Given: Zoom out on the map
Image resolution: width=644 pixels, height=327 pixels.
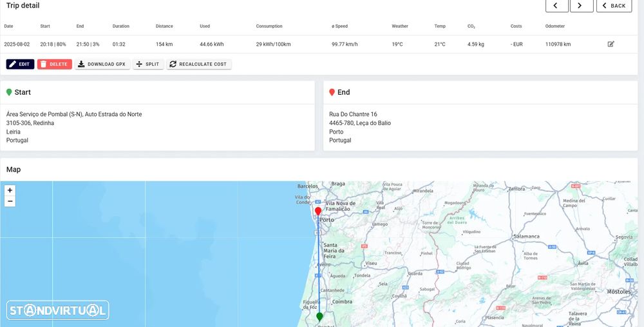Looking at the screenshot, I should pyautogui.click(x=10, y=201).
